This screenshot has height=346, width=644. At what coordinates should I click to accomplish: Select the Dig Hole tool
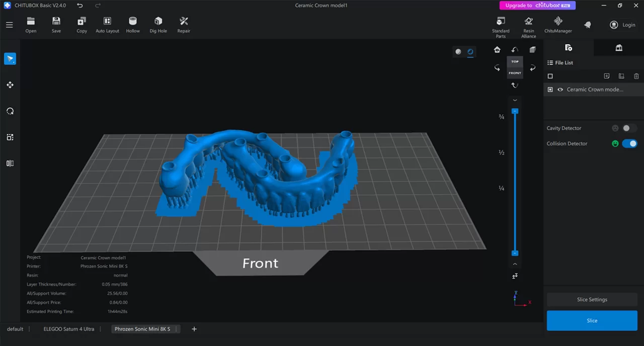click(158, 24)
